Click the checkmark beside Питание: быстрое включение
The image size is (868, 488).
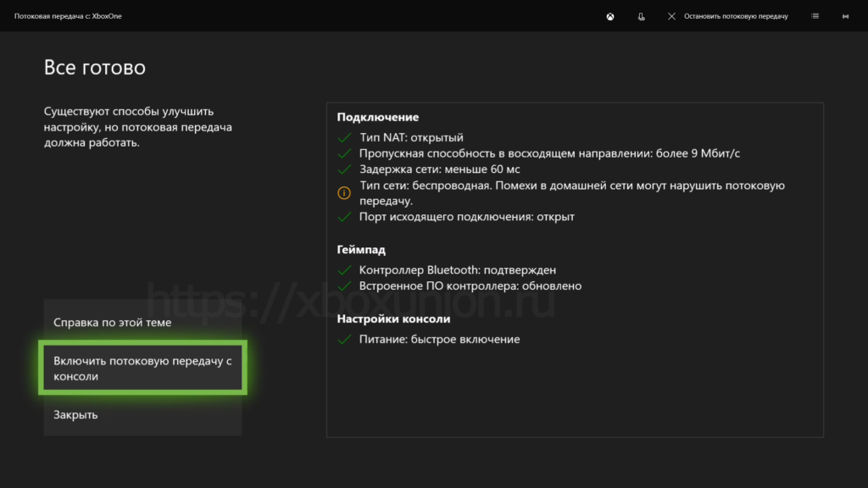click(x=344, y=340)
